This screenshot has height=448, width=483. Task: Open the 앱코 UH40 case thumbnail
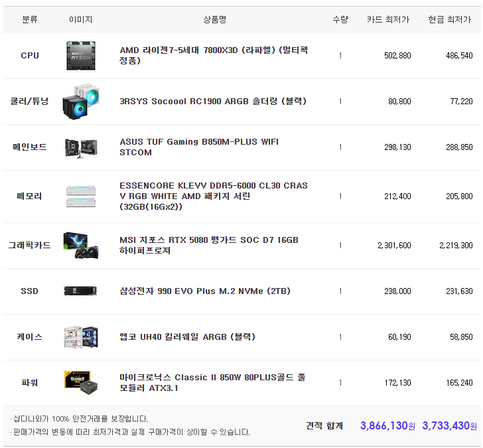(x=81, y=336)
